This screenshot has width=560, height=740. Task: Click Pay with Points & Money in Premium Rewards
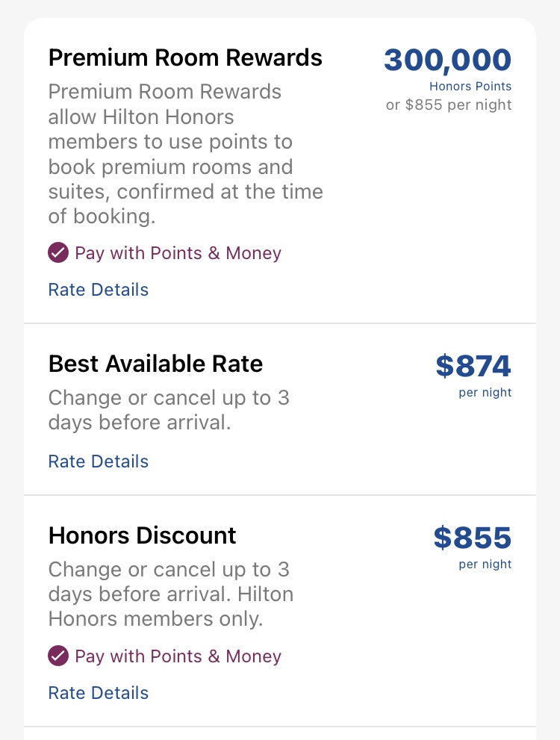coord(178,253)
